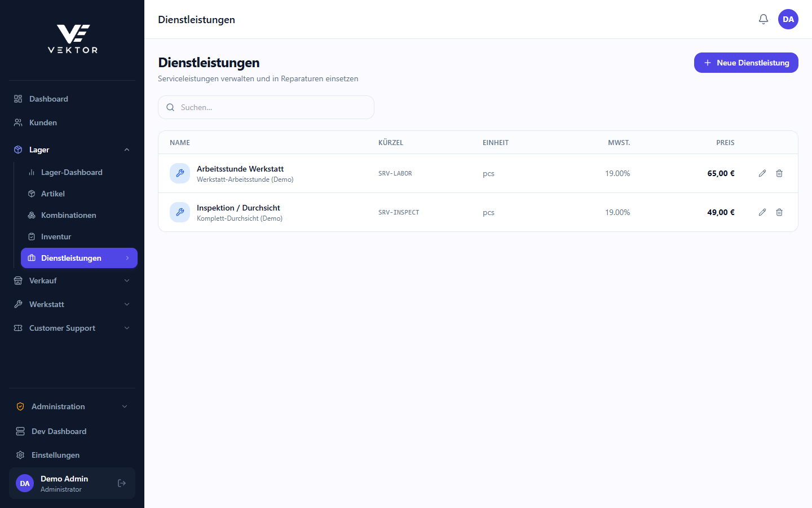Expand the Verkauf section chevron
Image resolution: width=812 pixels, height=508 pixels.
point(127,281)
